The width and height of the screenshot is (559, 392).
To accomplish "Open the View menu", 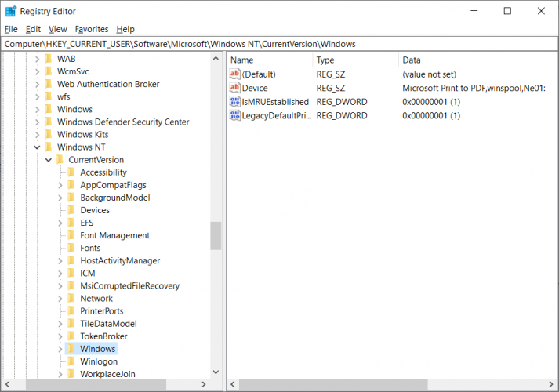I will [58, 29].
